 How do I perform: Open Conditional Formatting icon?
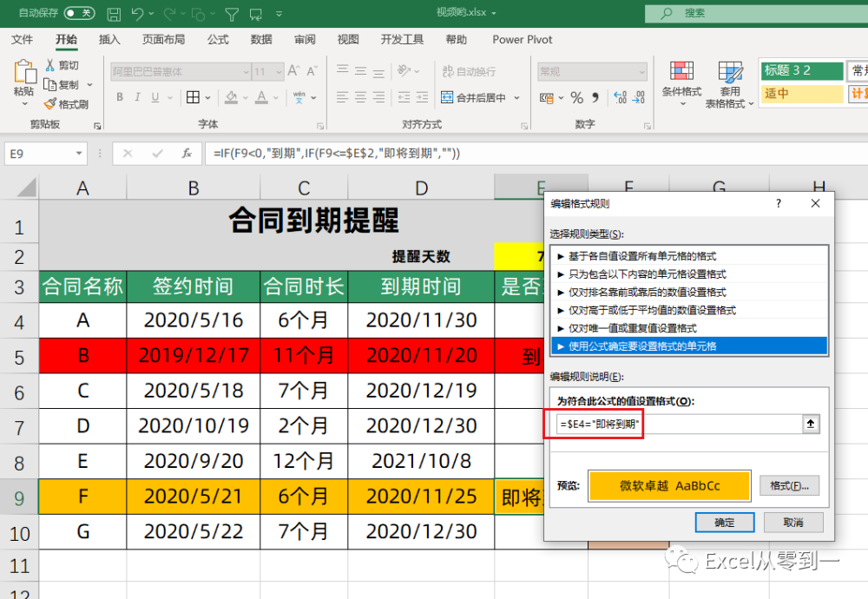click(x=681, y=71)
